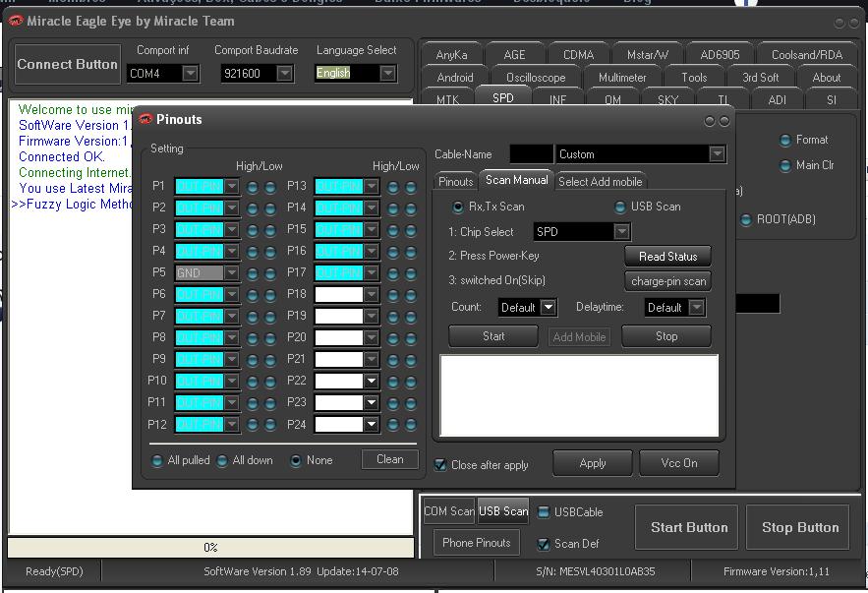Viewport: 868px width, 593px height.
Task: Click the Phone Pinouts button
Action: (x=476, y=543)
